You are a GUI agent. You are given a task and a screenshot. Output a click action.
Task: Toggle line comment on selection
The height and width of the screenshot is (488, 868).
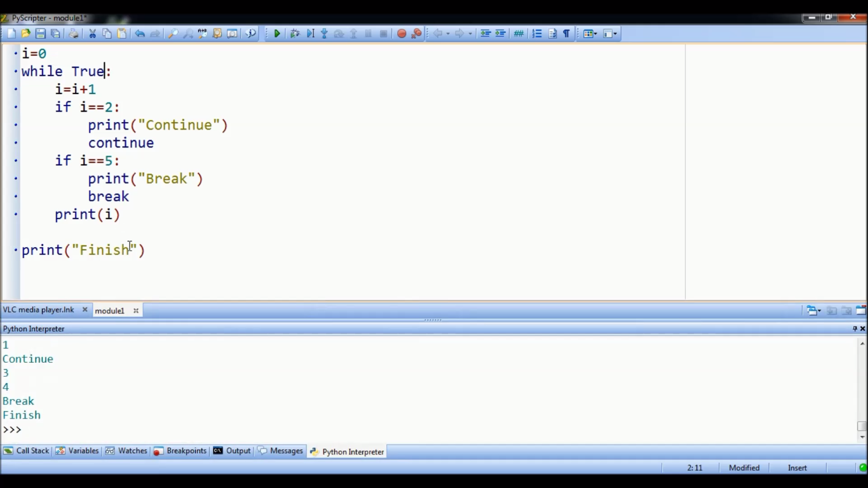click(x=519, y=33)
